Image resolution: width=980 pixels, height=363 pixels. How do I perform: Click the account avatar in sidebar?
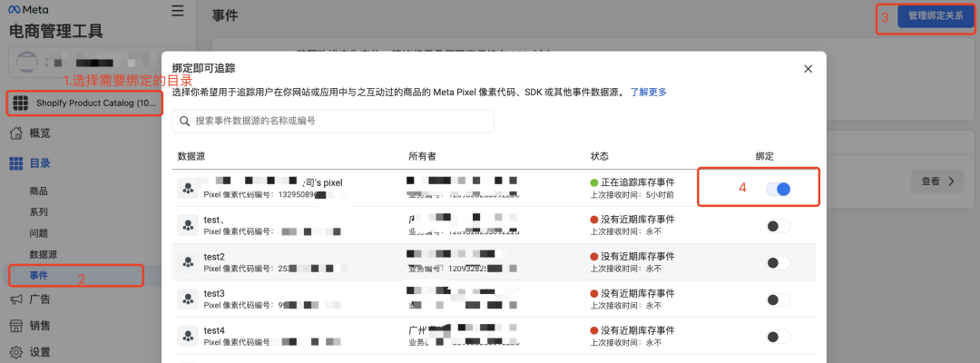(25, 63)
